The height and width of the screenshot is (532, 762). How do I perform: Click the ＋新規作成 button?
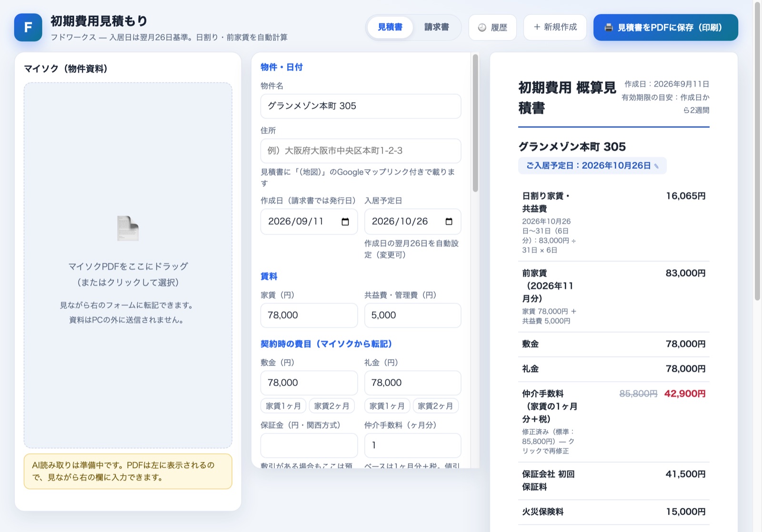tap(555, 27)
